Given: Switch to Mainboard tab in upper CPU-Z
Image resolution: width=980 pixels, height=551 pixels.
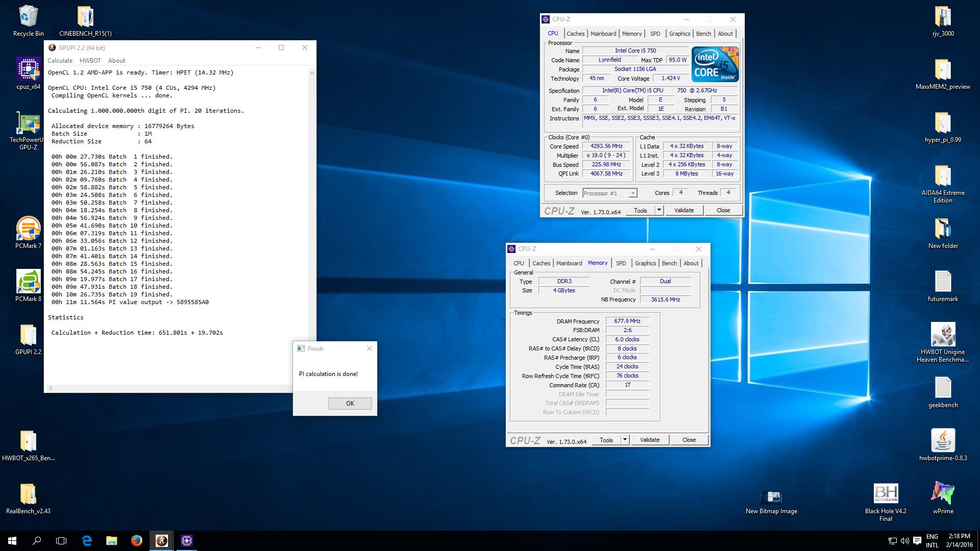Looking at the screenshot, I should [603, 34].
